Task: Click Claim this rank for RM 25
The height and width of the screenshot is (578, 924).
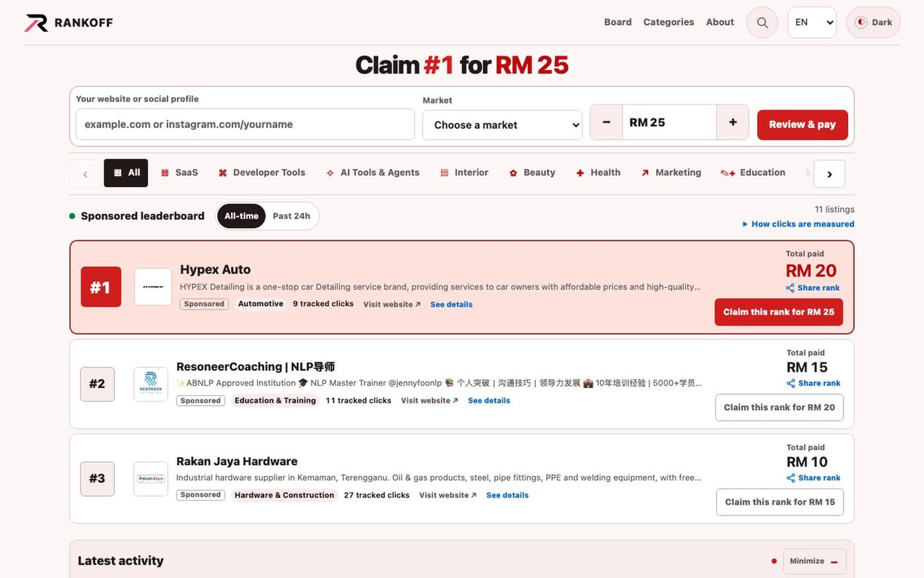Action: coord(779,312)
